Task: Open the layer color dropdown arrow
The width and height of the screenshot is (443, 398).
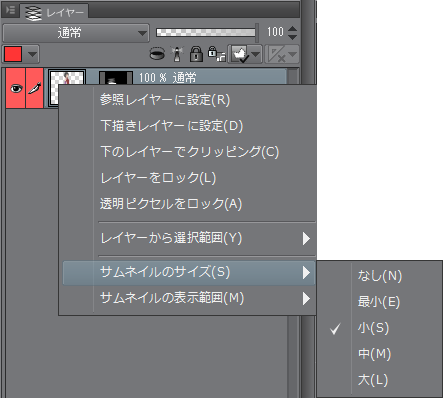Action: click(32, 54)
